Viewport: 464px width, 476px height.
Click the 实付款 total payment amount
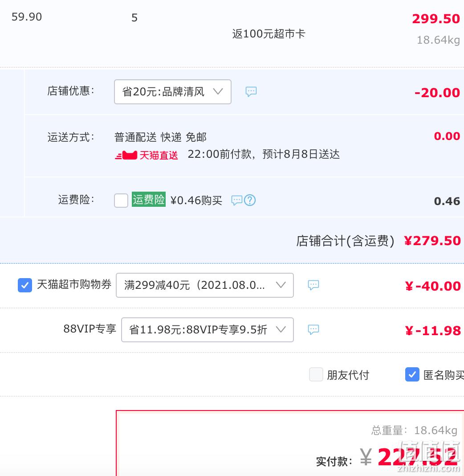click(x=418, y=457)
